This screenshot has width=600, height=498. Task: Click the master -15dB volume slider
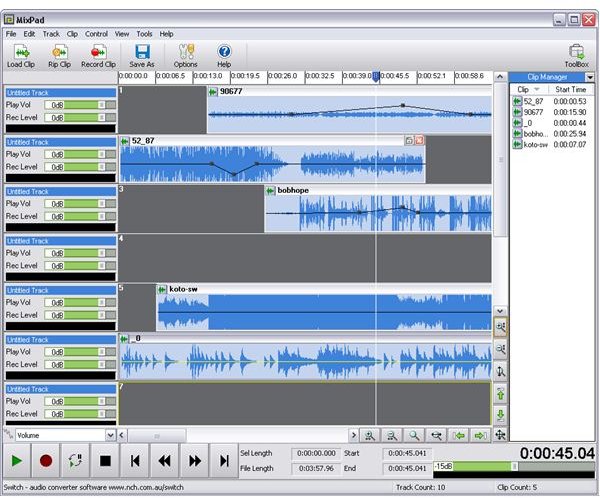514,467
